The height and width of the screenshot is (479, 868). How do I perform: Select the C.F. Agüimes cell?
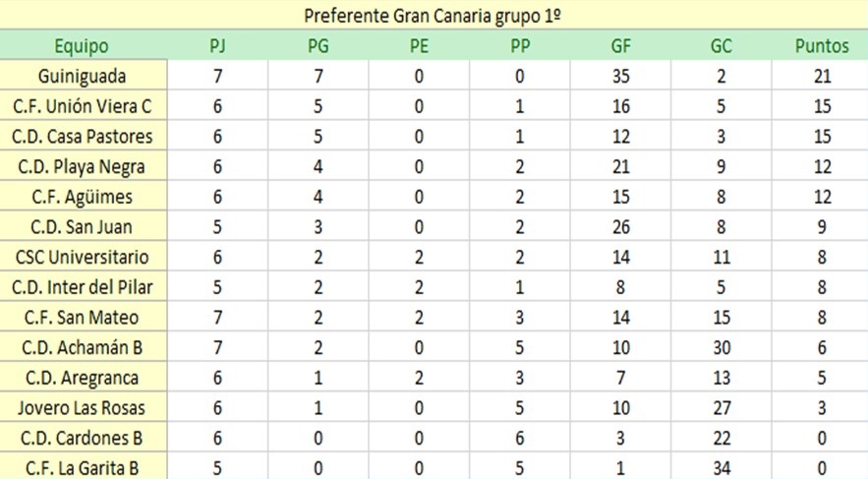[x=83, y=197]
